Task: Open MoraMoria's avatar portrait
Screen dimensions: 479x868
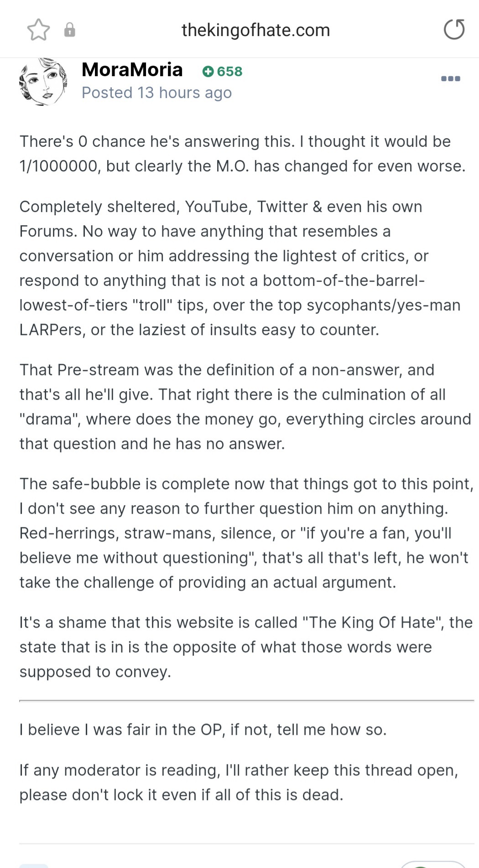Action: tap(43, 82)
